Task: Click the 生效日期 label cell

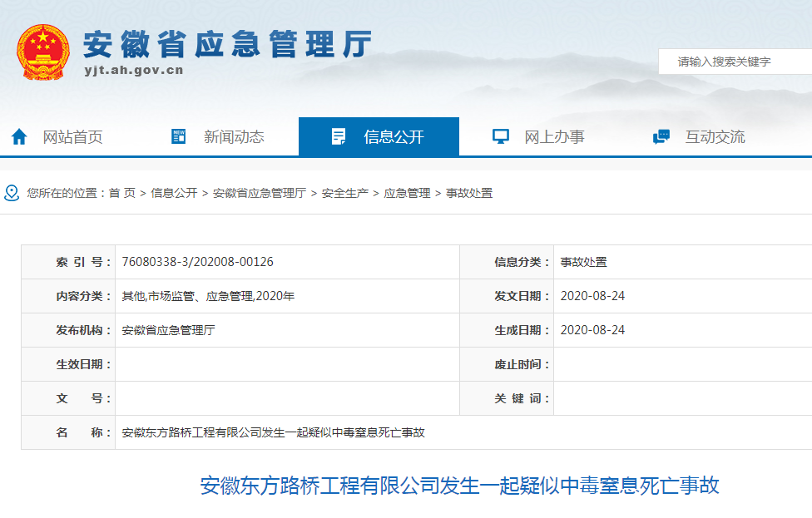Action: click(68, 364)
